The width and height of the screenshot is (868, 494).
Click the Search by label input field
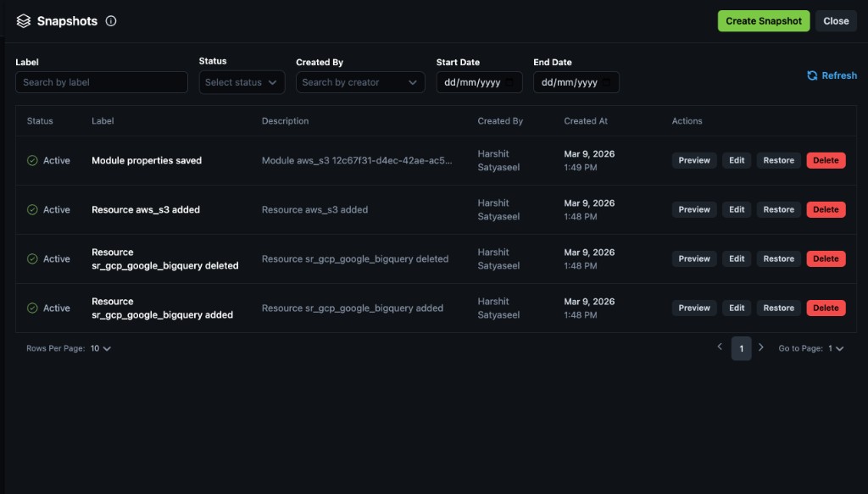coord(101,82)
